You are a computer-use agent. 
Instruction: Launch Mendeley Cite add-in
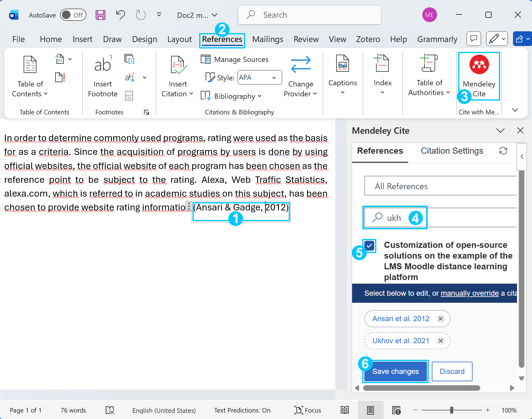click(x=479, y=76)
